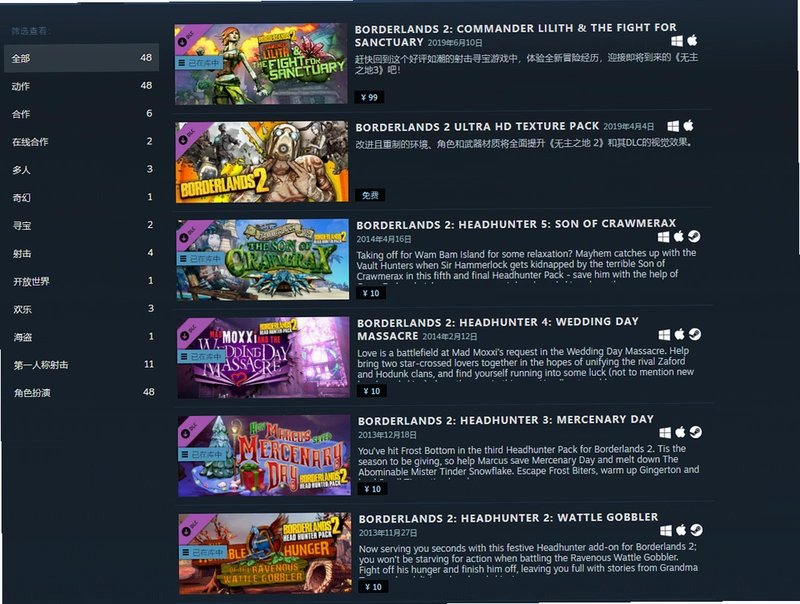
Task: Open Mercenary Day thumbnail image
Action: coord(264,456)
